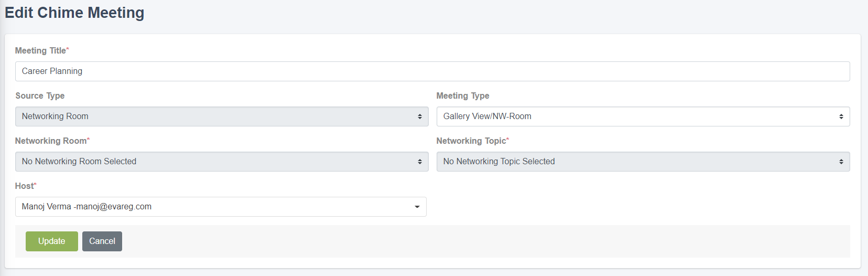Open the Gallery View/NW-Room Meeting Type select
This screenshot has height=276, width=868.
[x=643, y=116]
